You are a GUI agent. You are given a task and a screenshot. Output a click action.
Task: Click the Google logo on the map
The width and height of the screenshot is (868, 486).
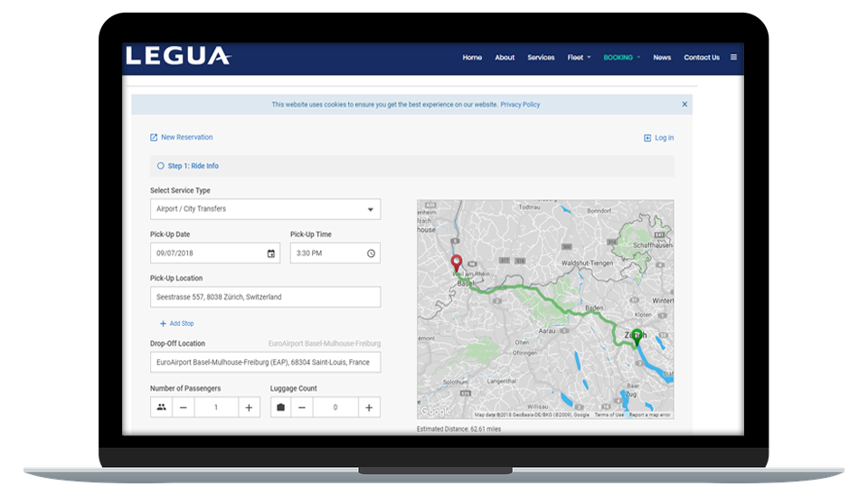click(x=436, y=412)
